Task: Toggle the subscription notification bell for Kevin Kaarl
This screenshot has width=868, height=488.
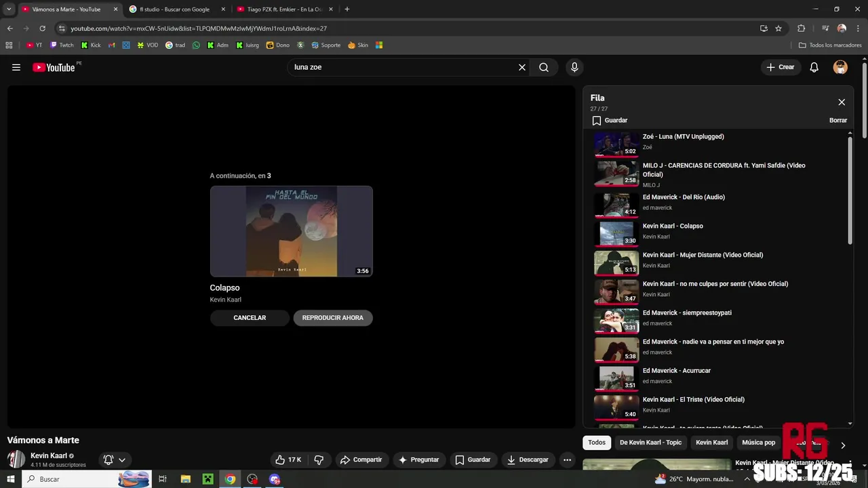Action: coord(114,460)
